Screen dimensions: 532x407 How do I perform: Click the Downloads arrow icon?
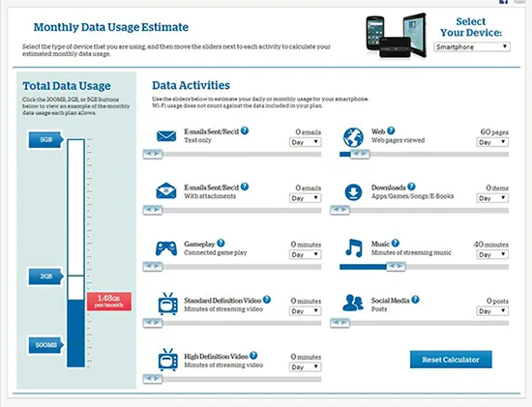pyautogui.click(x=353, y=192)
